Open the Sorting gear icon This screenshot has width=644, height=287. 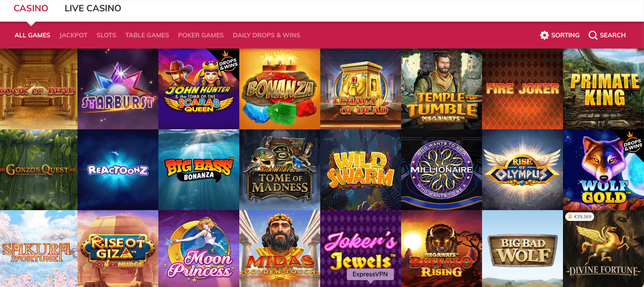tap(544, 35)
